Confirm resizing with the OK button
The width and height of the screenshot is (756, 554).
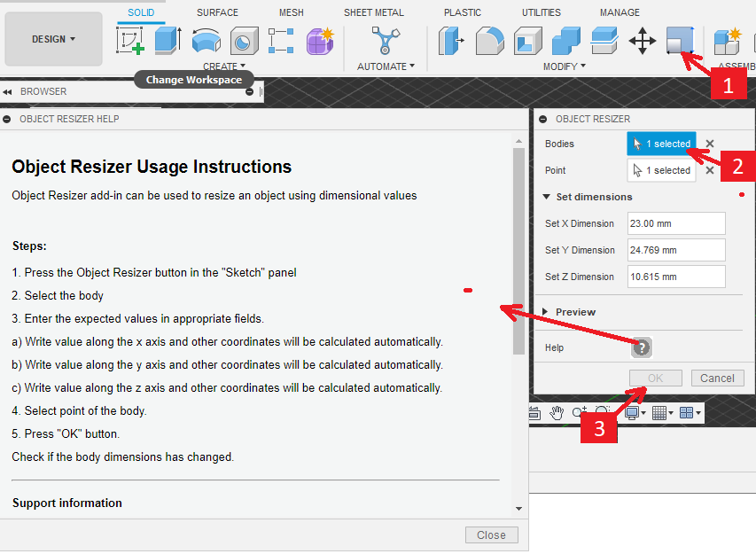(x=655, y=378)
